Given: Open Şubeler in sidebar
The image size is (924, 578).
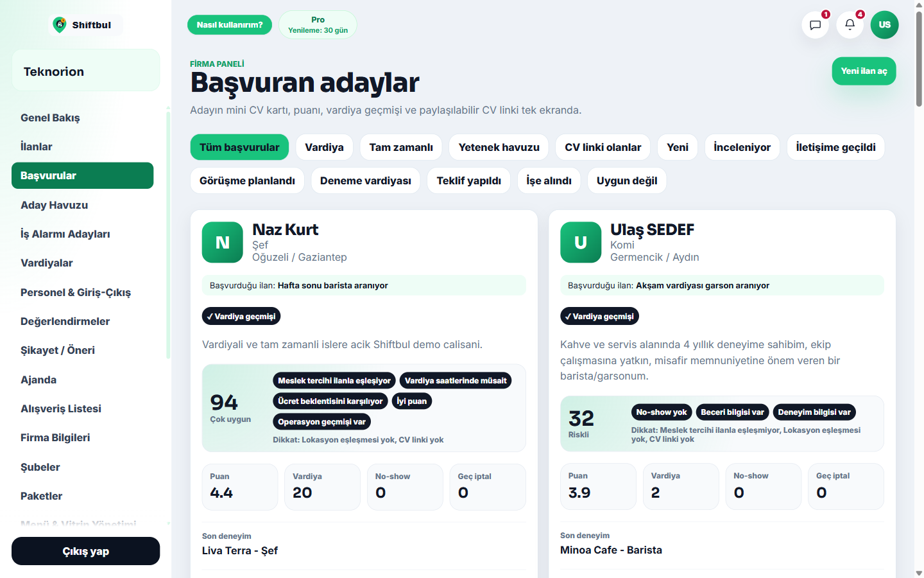Looking at the screenshot, I should click(82, 467).
